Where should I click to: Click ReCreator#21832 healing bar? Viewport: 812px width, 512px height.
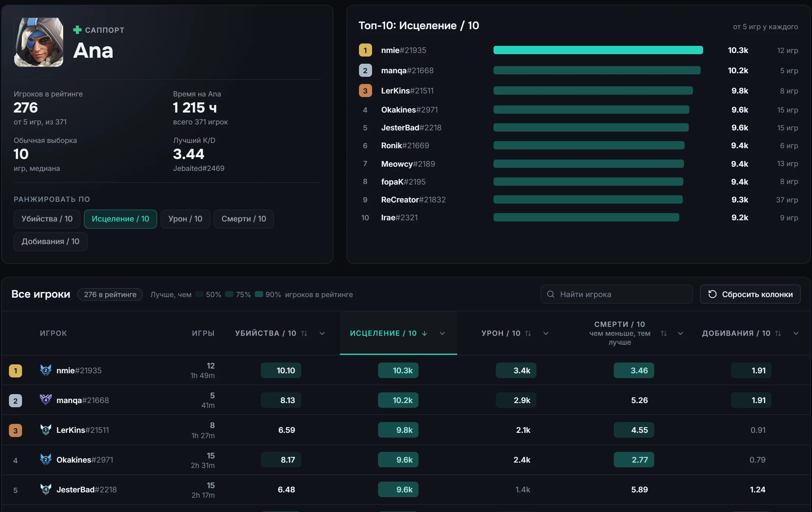[588, 200]
